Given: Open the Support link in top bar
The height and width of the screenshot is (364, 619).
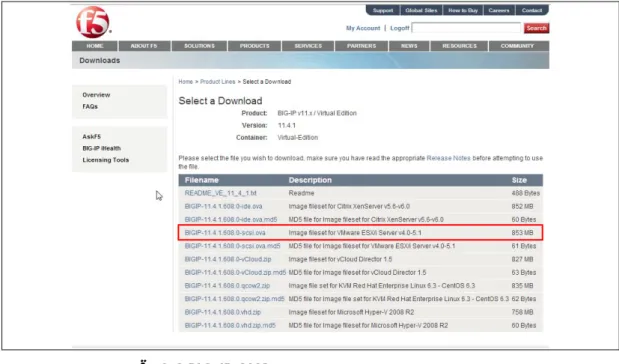Looking at the screenshot, I should (x=383, y=11).
